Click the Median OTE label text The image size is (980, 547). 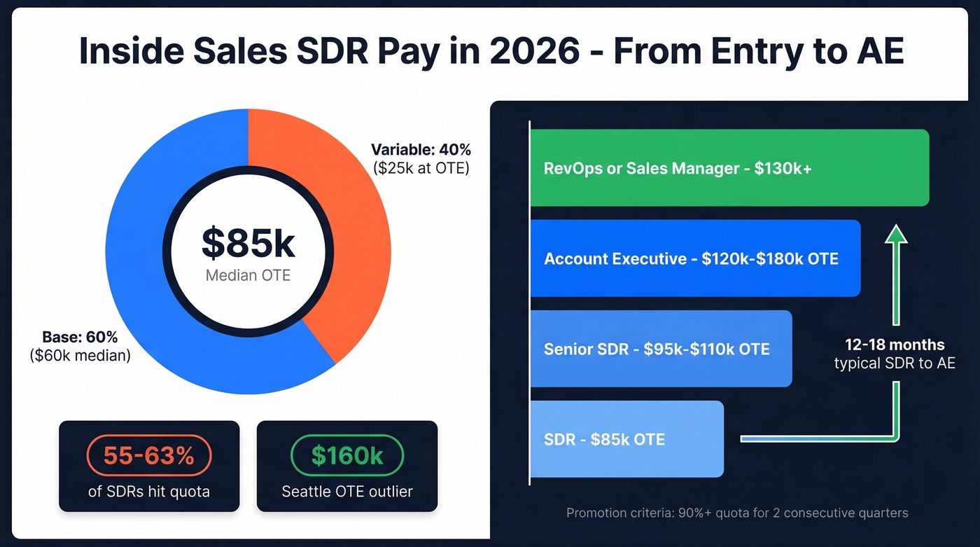coord(248,275)
